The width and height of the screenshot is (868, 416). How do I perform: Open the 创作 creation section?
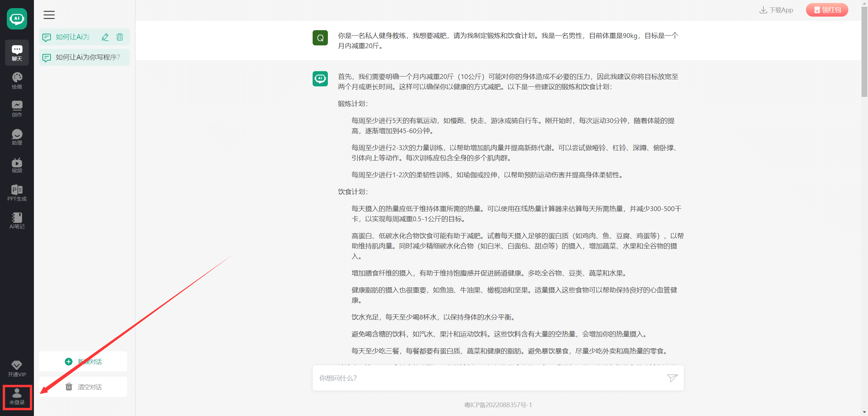tap(17, 109)
